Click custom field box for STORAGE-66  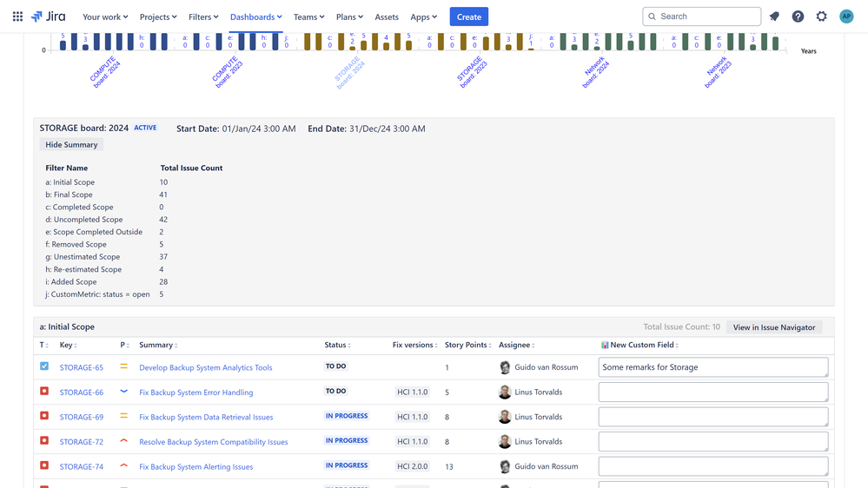point(713,392)
